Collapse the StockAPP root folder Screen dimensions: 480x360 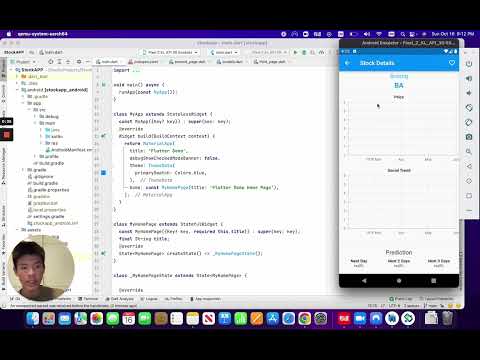tap(12, 70)
